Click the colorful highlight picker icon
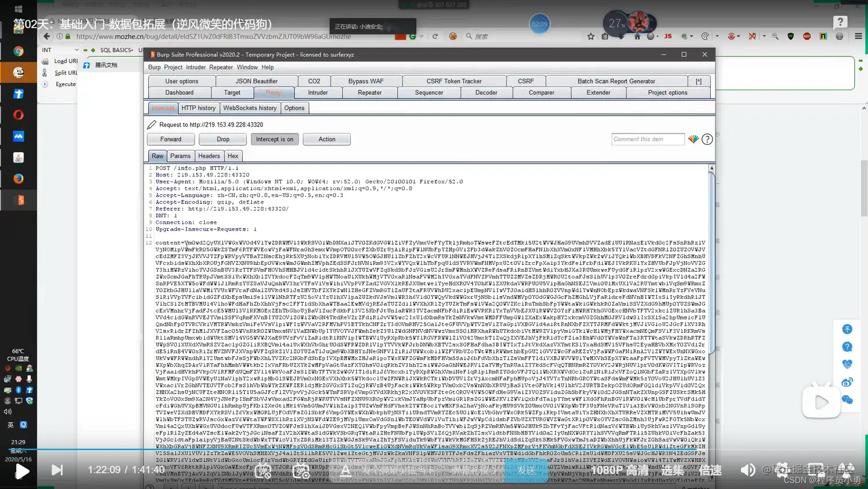The height and width of the screenshot is (489, 868). [x=693, y=139]
